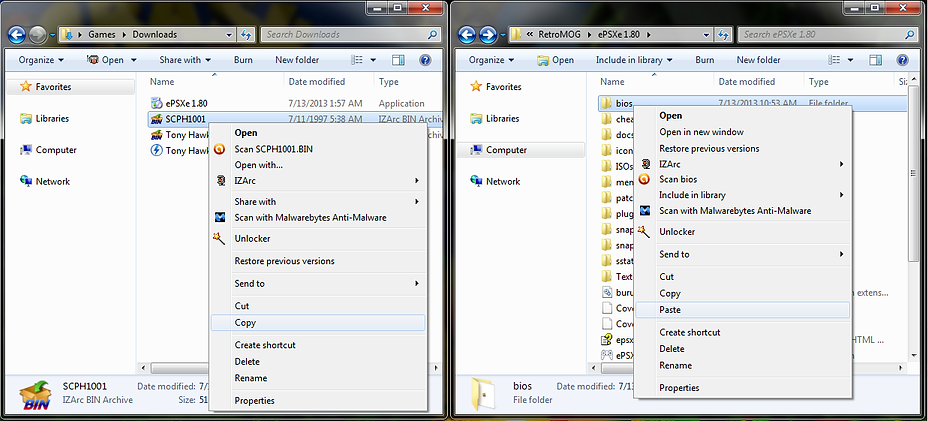Open Include in library toolbar dropdown
928x421 pixels.
633,60
